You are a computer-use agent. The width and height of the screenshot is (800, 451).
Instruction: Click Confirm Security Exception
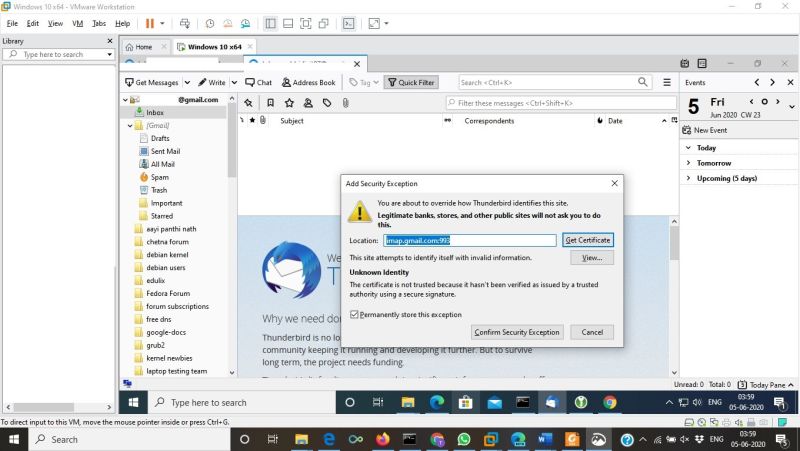pyautogui.click(x=517, y=332)
